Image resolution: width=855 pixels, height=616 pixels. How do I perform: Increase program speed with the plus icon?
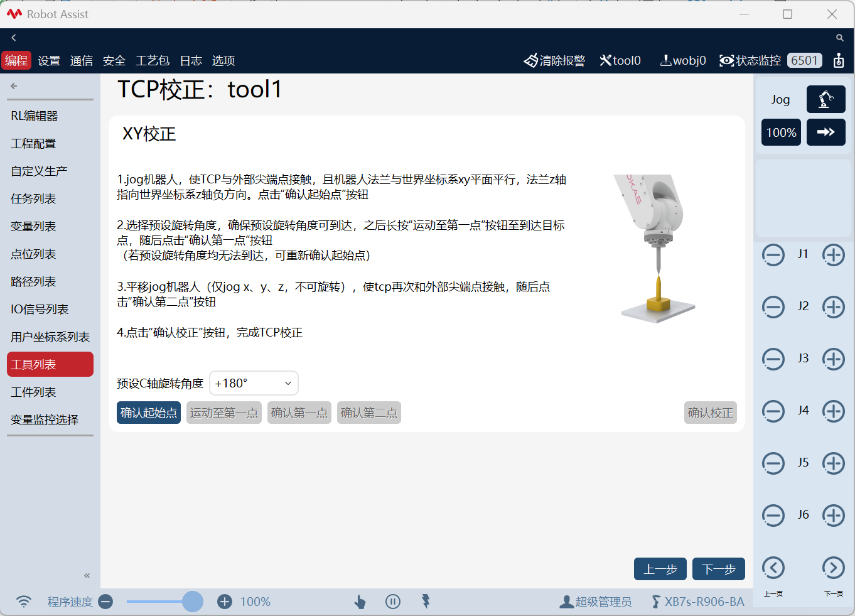(225, 602)
